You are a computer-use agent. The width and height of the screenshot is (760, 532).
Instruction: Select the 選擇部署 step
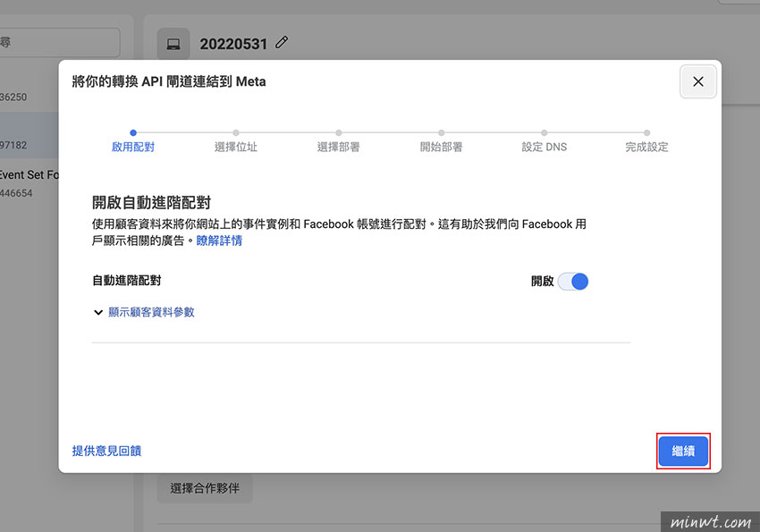pos(338,141)
